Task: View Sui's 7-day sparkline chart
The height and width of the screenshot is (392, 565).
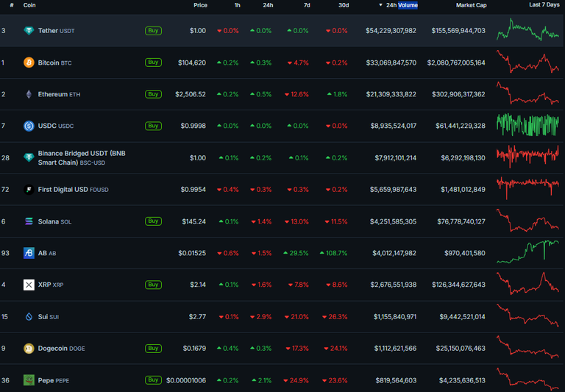Action: (x=527, y=316)
